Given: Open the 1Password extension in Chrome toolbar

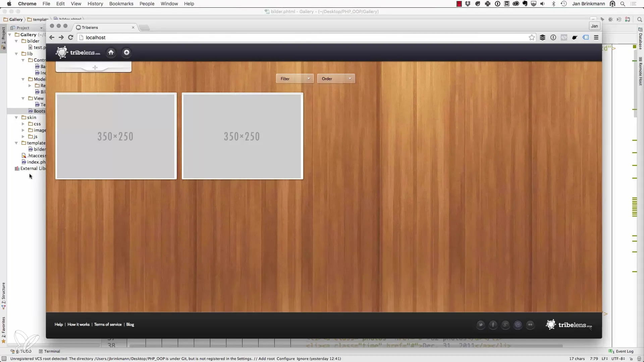Looking at the screenshot, I should point(553,38).
